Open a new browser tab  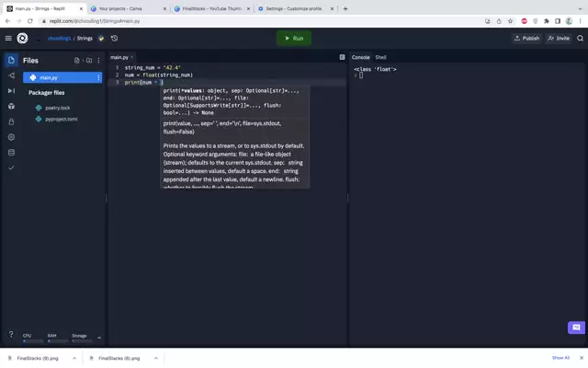pos(345,8)
